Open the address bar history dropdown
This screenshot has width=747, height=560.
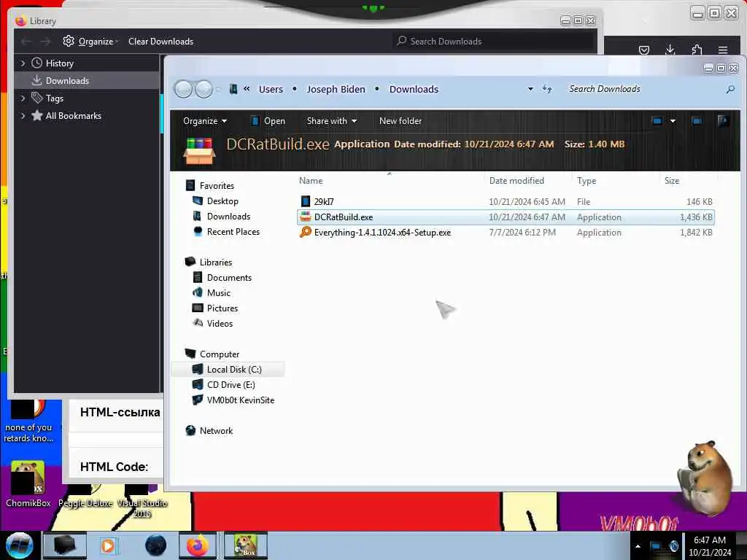point(530,89)
